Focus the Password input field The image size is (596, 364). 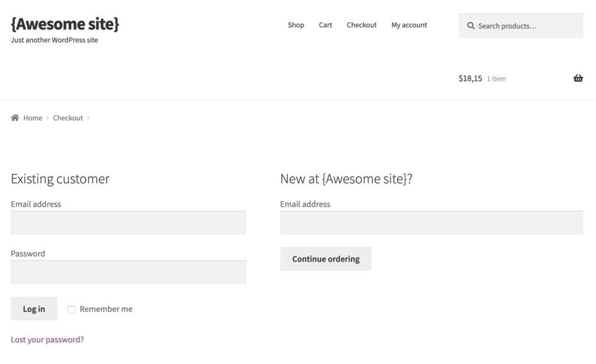(128, 272)
